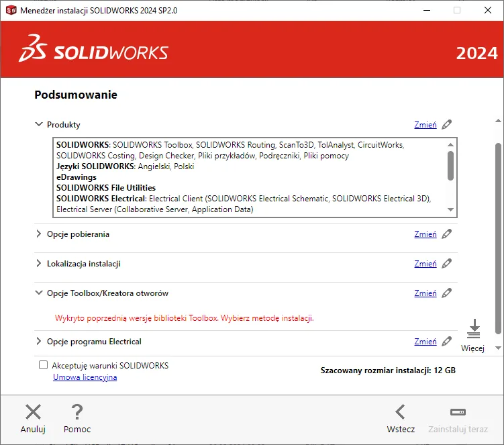Click the pencil icon for Lokalizacja instalacji
The width and height of the screenshot is (504, 445).
click(446, 264)
